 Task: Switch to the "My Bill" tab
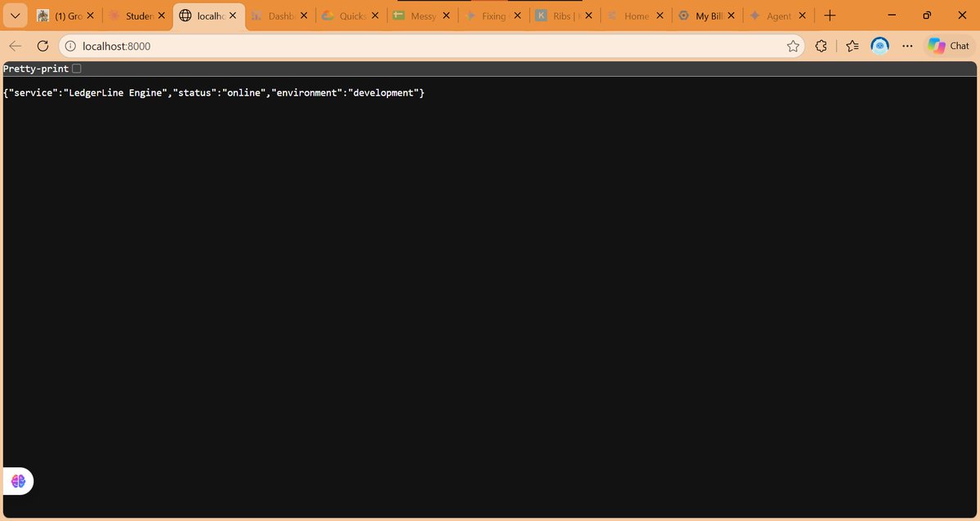706,16
